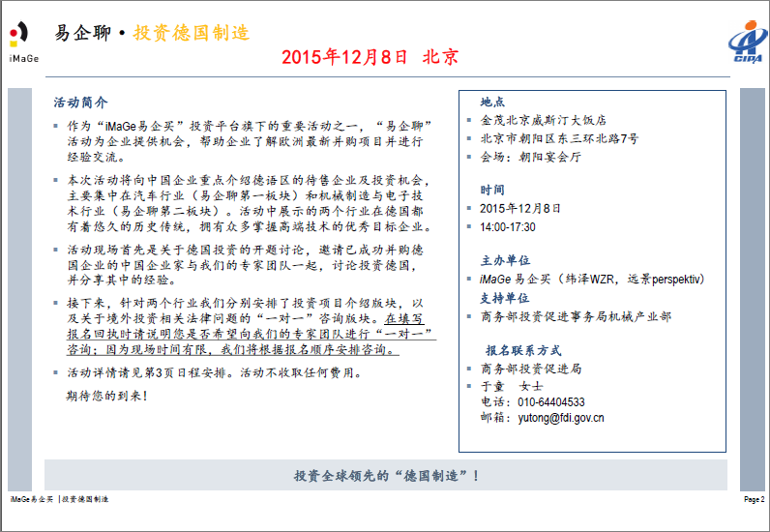Viewport: 770px width, 532px height.
Task: Select the red date heading 2015年12月8日 北京
Action: (370, 57)
